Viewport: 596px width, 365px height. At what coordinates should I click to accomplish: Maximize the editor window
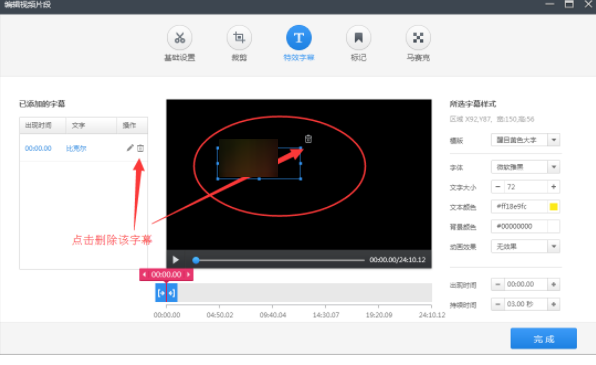[x=569, y=4]
